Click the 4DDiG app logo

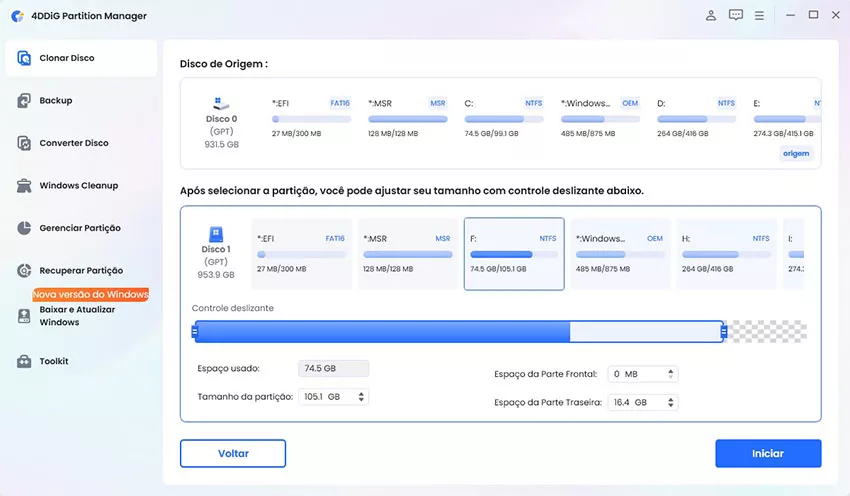tap(17, 16)
